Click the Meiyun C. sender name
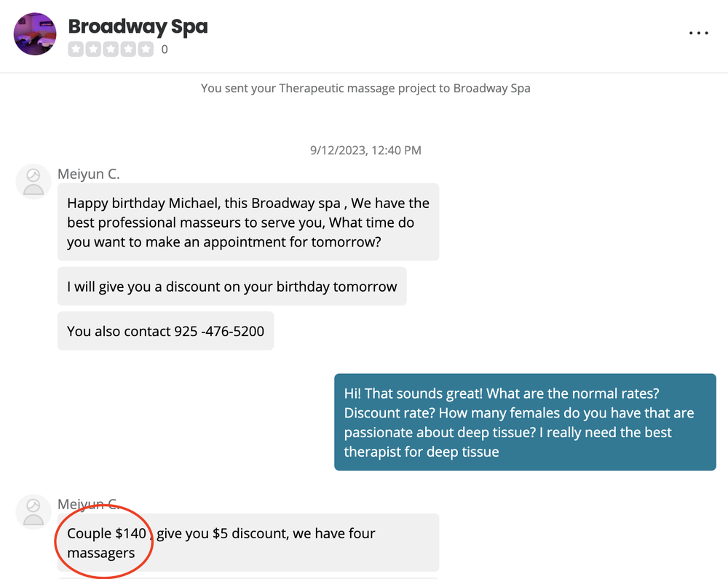 tap(89, 174)
